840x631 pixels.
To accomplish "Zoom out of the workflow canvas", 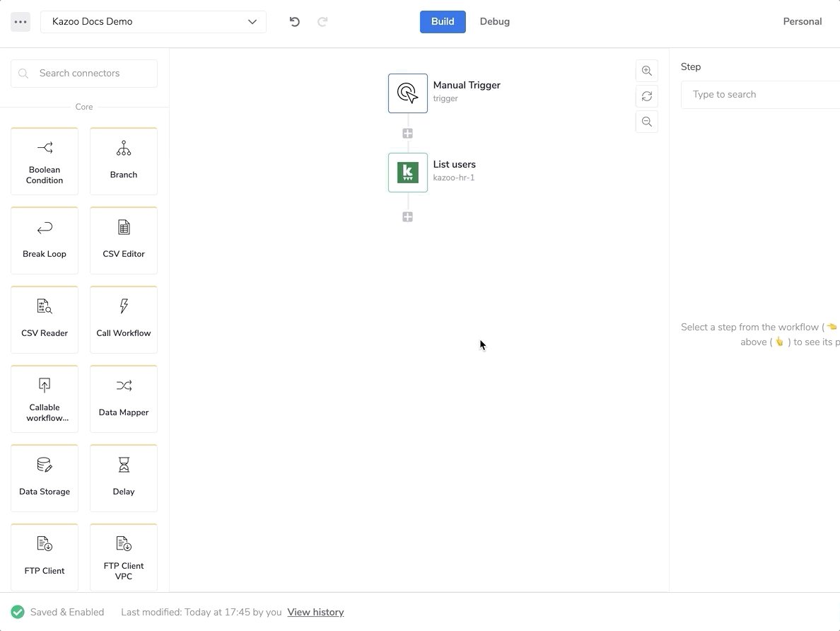I will tap(646, 122).
